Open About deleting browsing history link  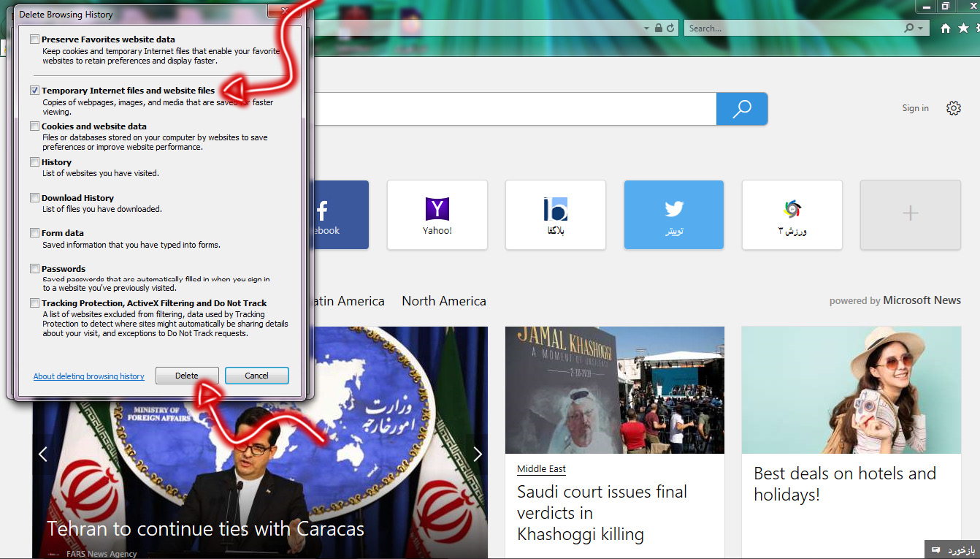coord(89,376)
